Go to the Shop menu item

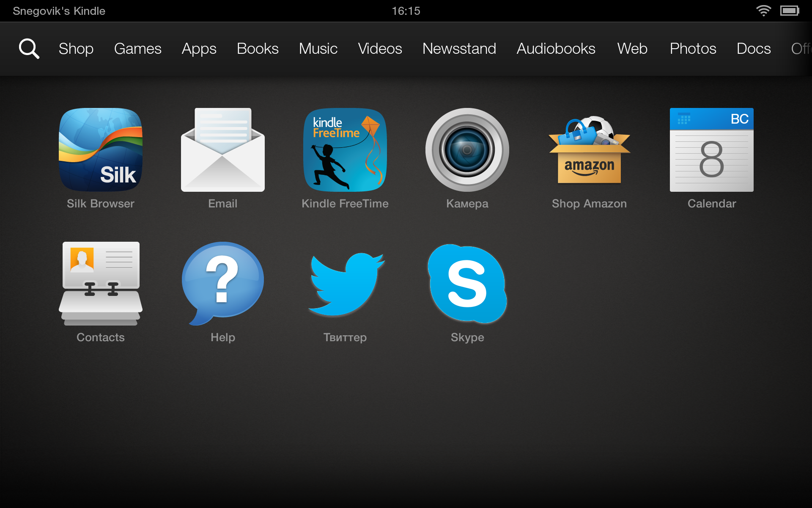[x=76, y=49]
